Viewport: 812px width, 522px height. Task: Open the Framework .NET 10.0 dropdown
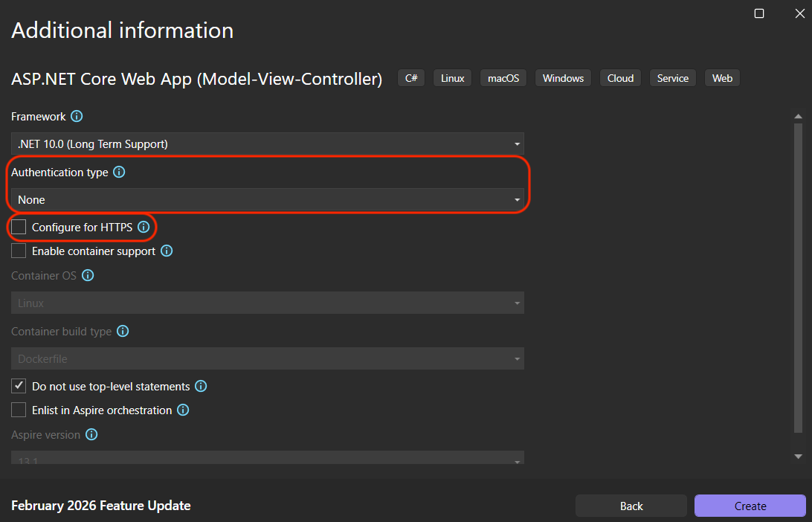[268, 144]
